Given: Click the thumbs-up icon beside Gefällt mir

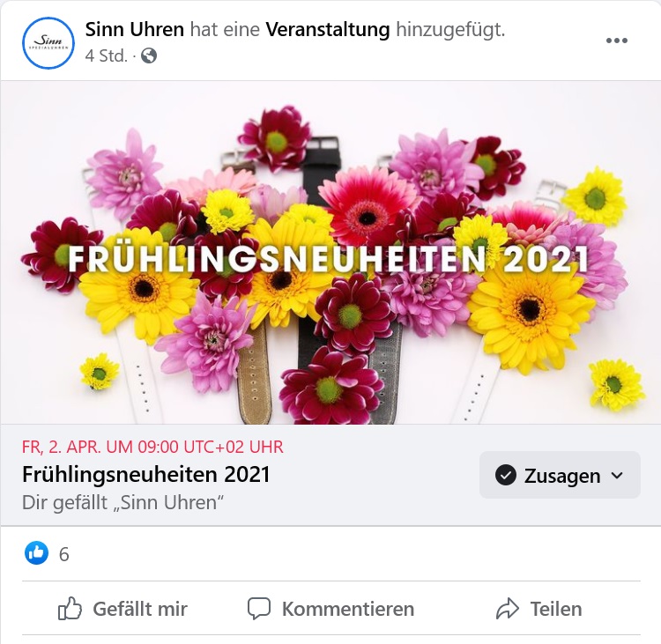Looking at the screenshot, I should (x=70, y=609).
